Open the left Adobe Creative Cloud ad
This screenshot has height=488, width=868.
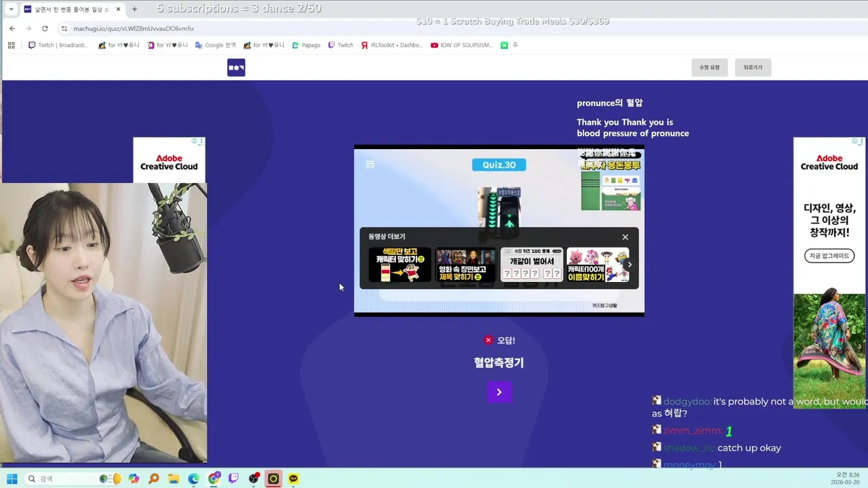(169, 161)
